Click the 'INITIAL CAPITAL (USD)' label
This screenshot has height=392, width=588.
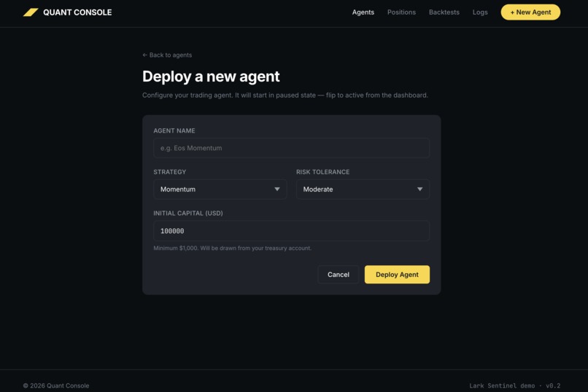(188, 213)
